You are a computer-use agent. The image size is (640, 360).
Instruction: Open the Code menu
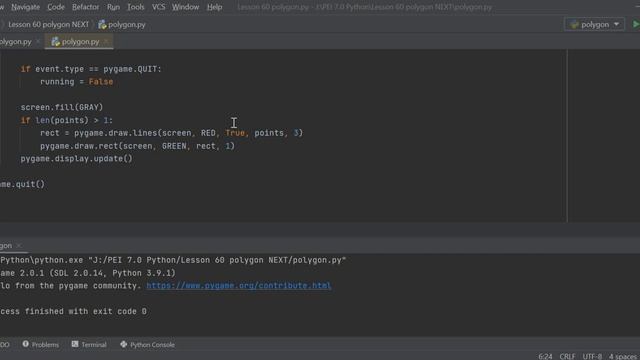tap(56, 7)
